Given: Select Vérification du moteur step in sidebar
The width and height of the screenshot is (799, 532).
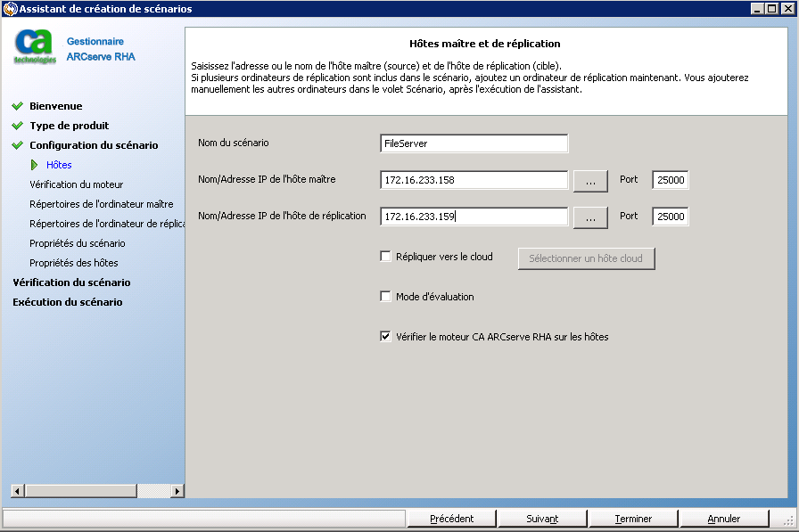Looking at the screenshot, I should pyautogui.click(x=76, y=184).
